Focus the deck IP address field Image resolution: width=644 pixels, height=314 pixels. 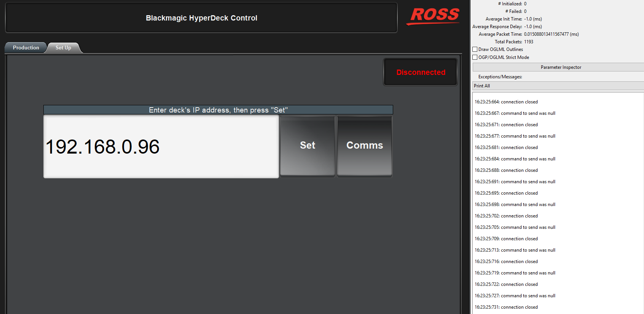pos(161,146)
